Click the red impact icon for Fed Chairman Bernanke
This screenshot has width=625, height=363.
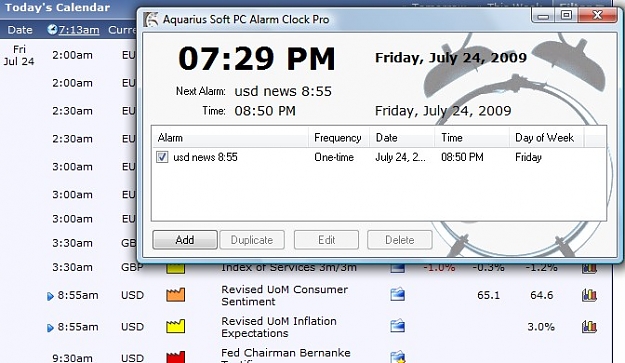[x=175, y=357]
